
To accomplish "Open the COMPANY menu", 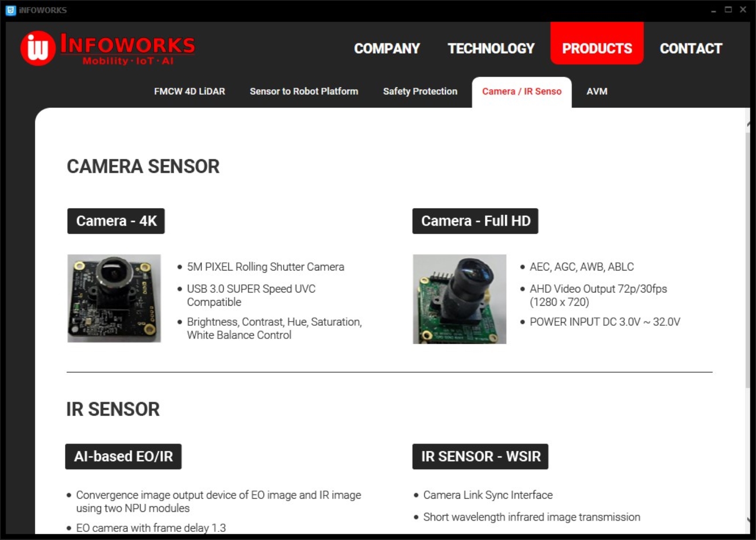I will pyautogui.click(x=387, y=48).
